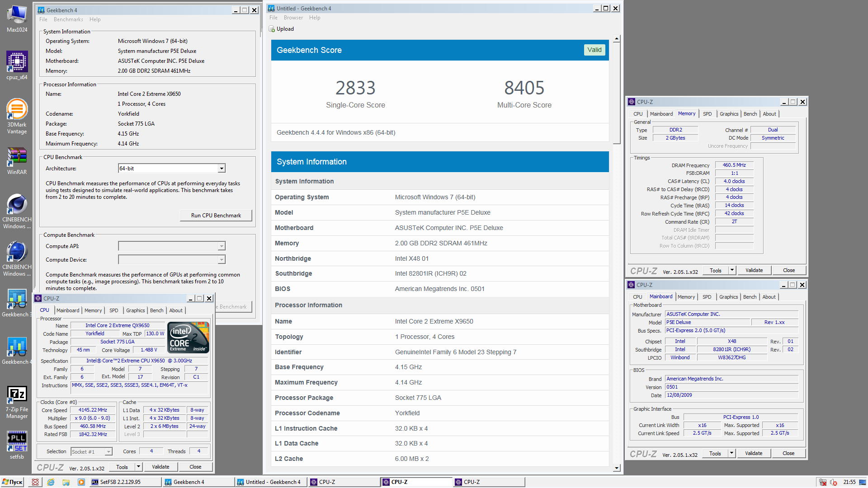Click the taskbar clock showing 21:55

[849, 482]
